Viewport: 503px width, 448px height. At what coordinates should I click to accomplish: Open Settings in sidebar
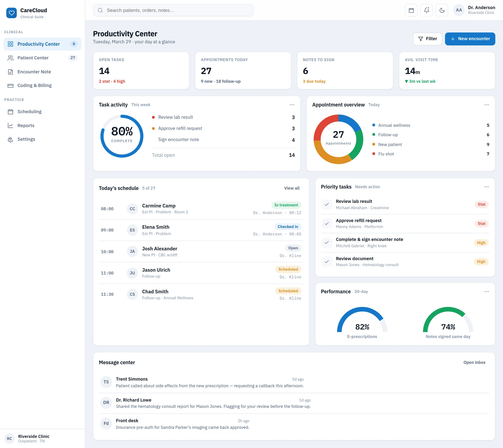point(42,139)
